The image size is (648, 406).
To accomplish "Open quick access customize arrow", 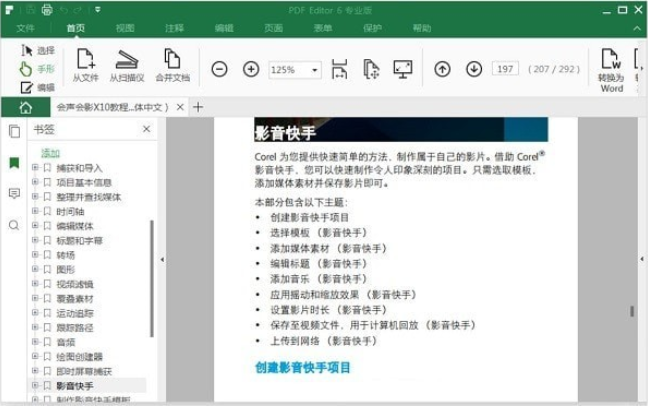I will [x=98, y=10].
